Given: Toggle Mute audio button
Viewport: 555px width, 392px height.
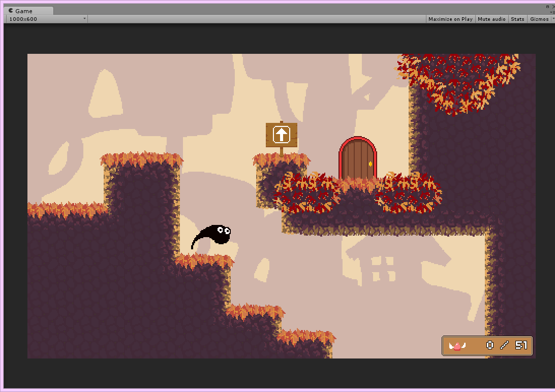Looking at the screenshot, I should coord(491,19).
